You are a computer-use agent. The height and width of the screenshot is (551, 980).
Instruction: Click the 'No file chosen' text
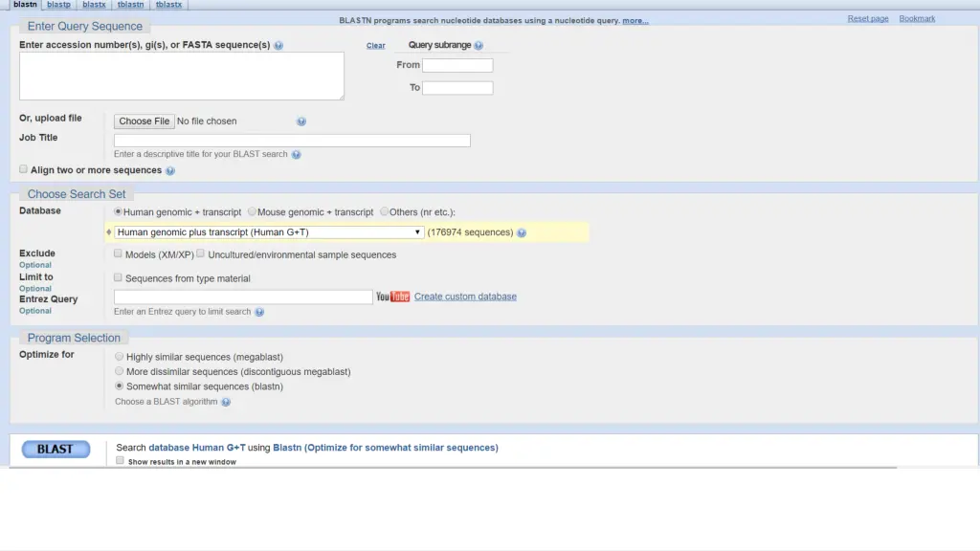coord(207,121)
